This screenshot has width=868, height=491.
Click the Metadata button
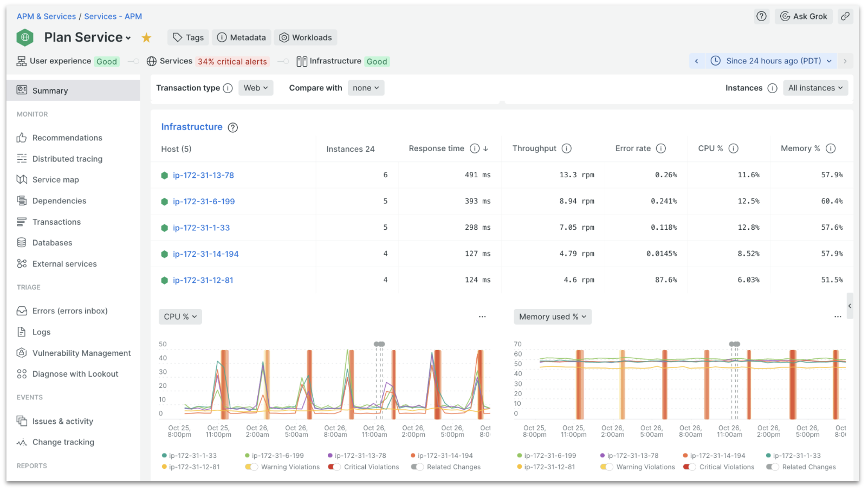pos(241,37)
